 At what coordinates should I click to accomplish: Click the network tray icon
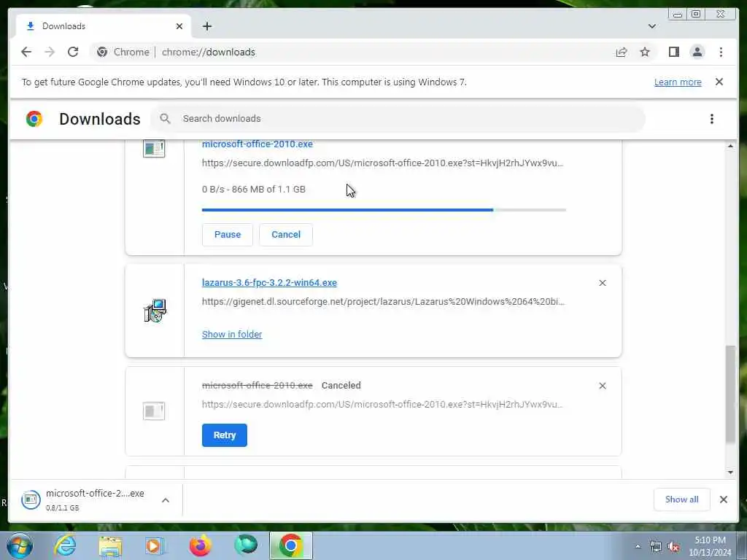click(656, 547)
